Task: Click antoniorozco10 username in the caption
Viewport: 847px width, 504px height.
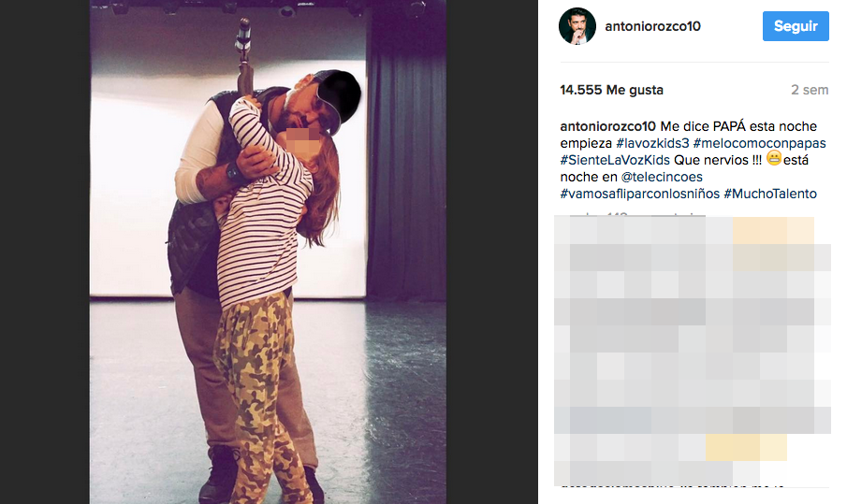Action: (607, 126)
